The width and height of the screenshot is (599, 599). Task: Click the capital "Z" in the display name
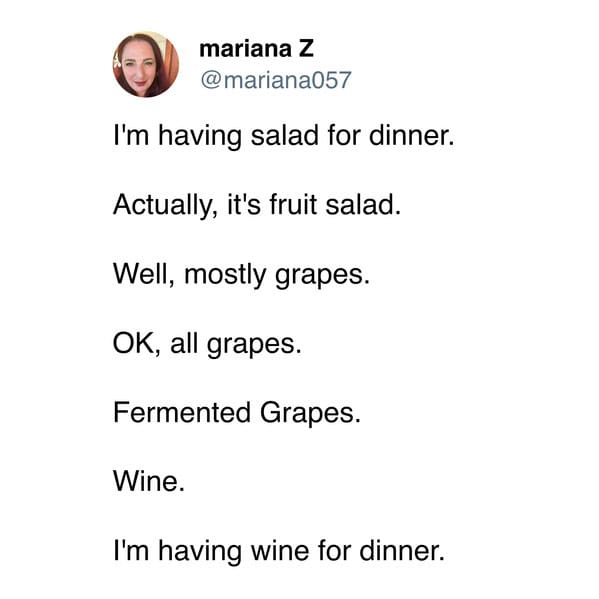pyautogui.click(x=306, y=49)
